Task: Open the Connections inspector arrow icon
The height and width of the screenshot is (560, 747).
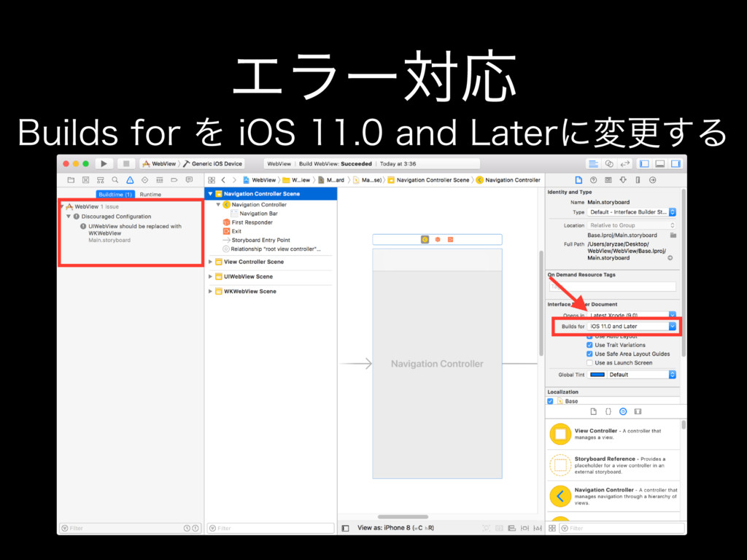Action: pyautogui.click(x=653, y=180)
